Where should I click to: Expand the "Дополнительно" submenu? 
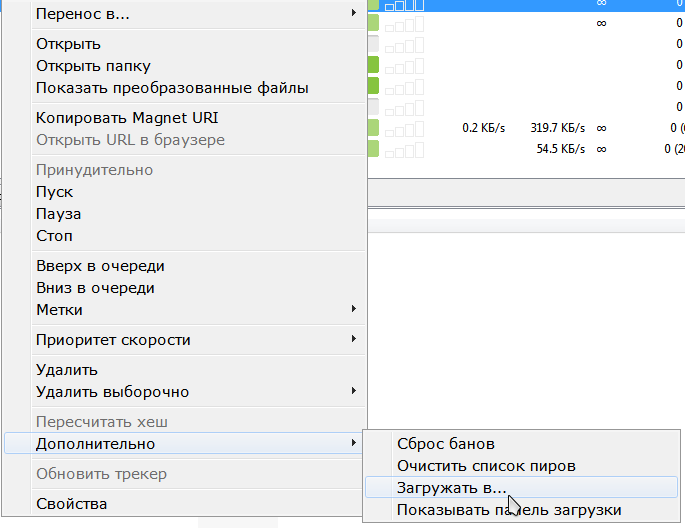[x=95, y=444]
